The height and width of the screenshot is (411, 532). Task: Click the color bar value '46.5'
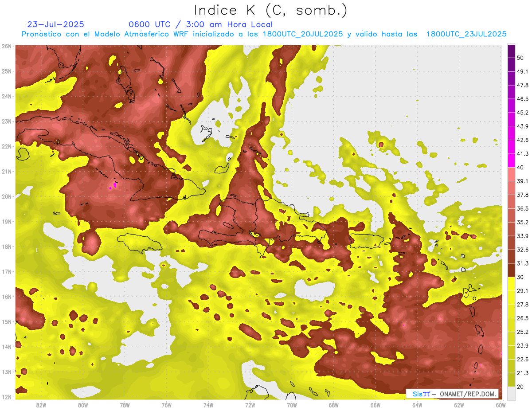tap(523, 99)
